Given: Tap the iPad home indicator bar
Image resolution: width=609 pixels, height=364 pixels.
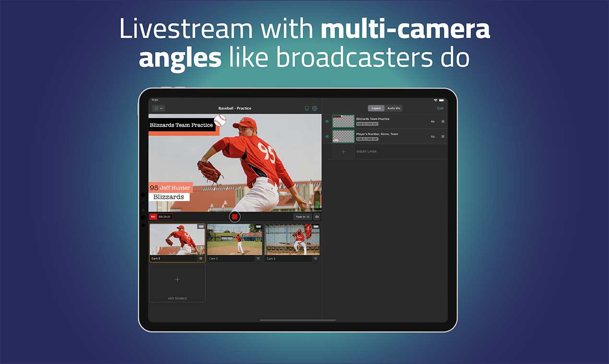Looking at the screenshot, I should pyautogui.click(x=298, y=320).
